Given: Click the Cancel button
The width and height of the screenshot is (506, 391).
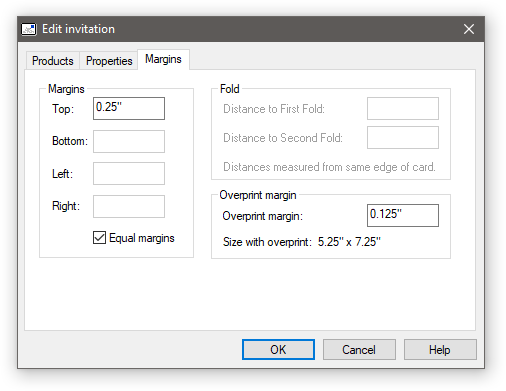Looking at the screenshot, I should click(x=359, y=350).
